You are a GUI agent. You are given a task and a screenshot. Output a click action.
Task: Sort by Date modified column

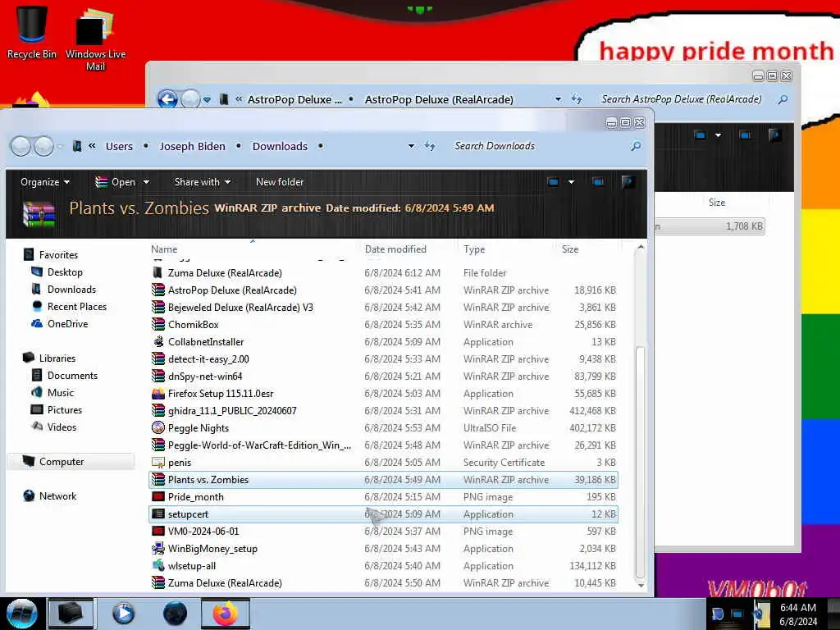coord(395,249)
